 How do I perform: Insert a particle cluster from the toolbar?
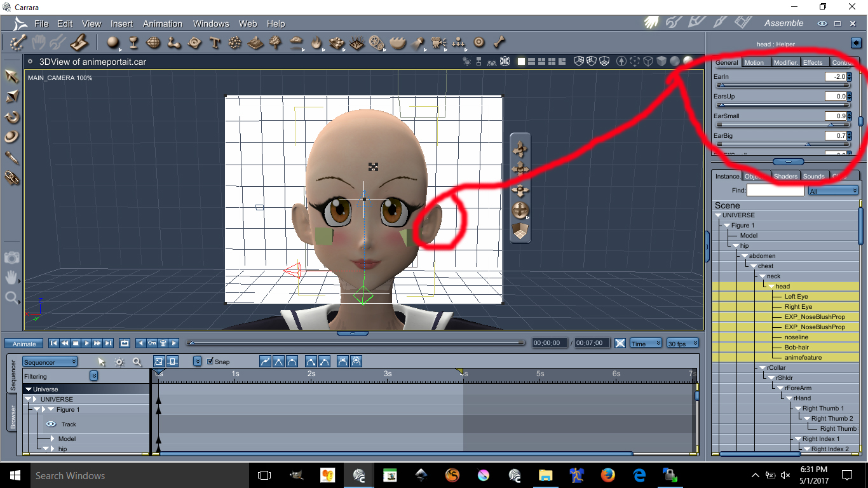click(x=235, y=43)
